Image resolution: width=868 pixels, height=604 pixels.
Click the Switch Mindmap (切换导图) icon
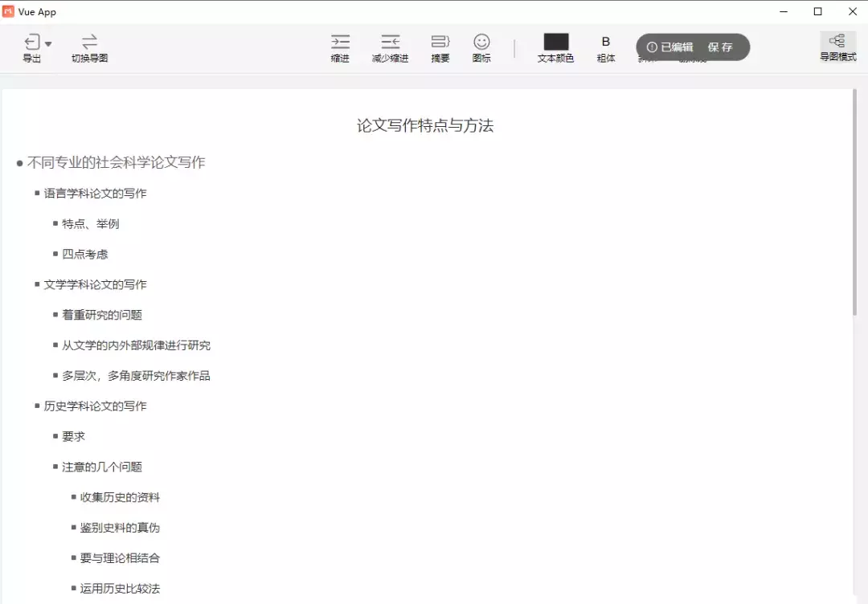pos(89,42)
